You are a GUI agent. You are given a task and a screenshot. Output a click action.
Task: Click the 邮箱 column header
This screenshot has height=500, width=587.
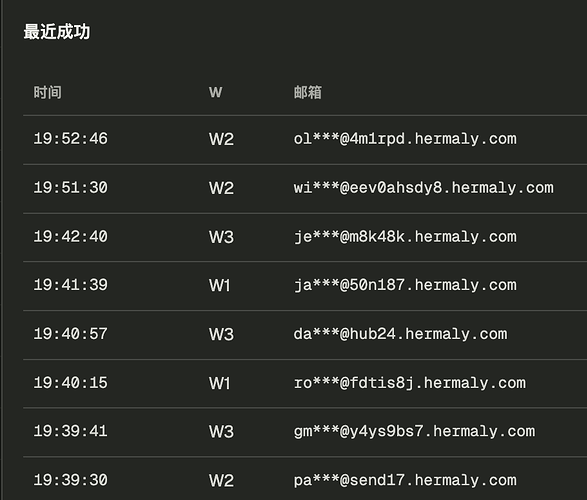(307, 92)
